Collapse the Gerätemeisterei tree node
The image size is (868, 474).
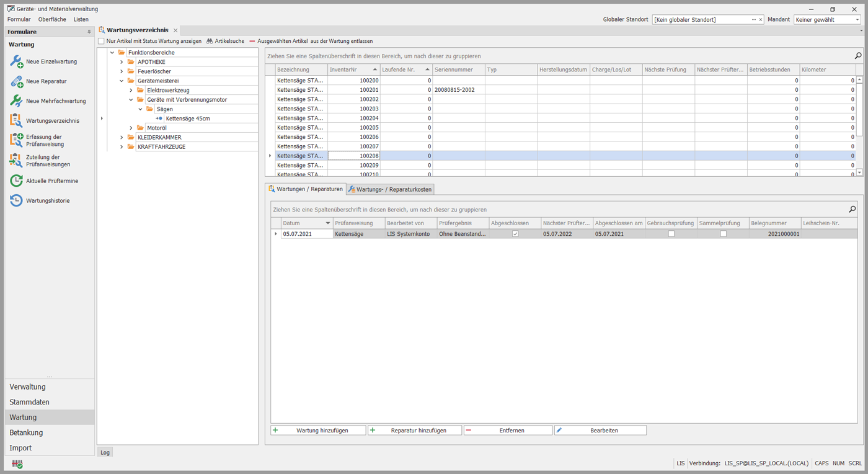[122, 81]
